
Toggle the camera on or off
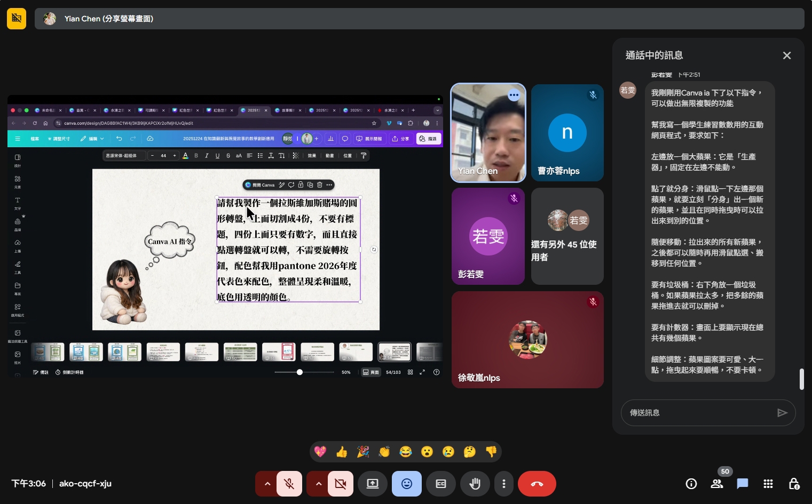(x=340, y=484)
